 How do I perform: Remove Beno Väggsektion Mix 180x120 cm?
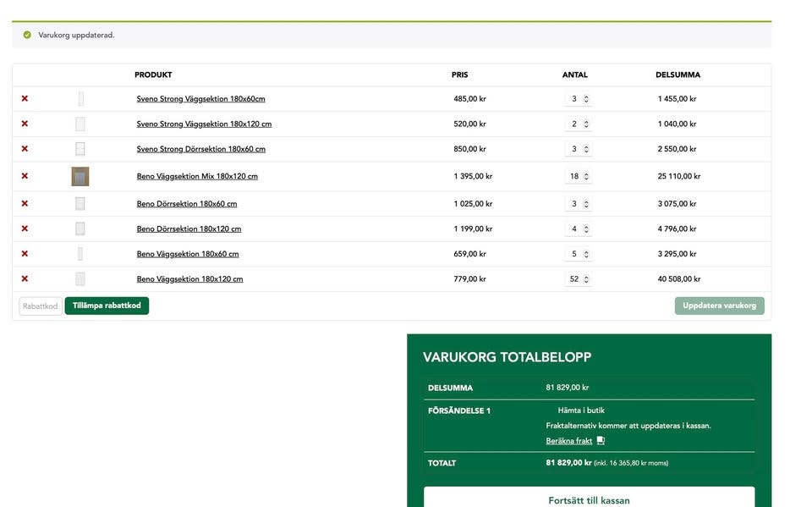(25, 176)
